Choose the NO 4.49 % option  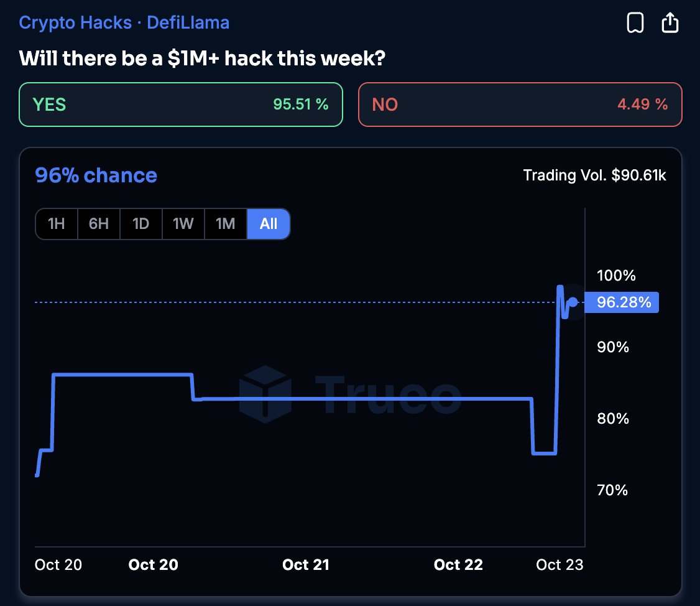click(x=520, y=105)
